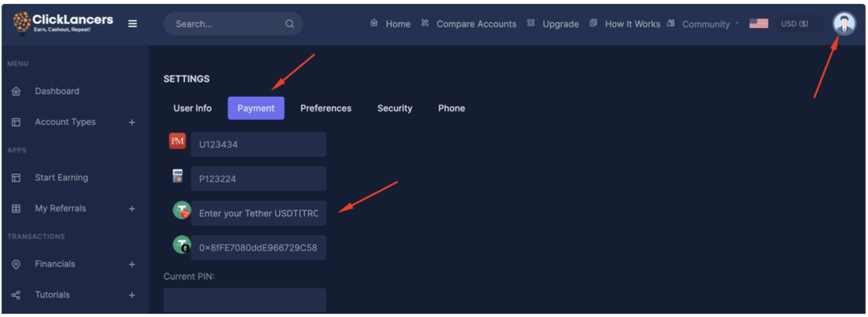Open the user profile avatar

click(843, 23)
